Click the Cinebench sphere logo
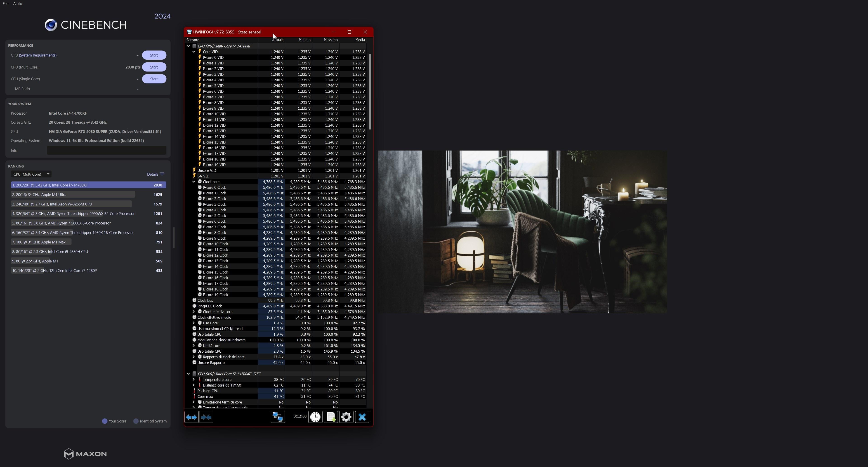 point(51,25)
